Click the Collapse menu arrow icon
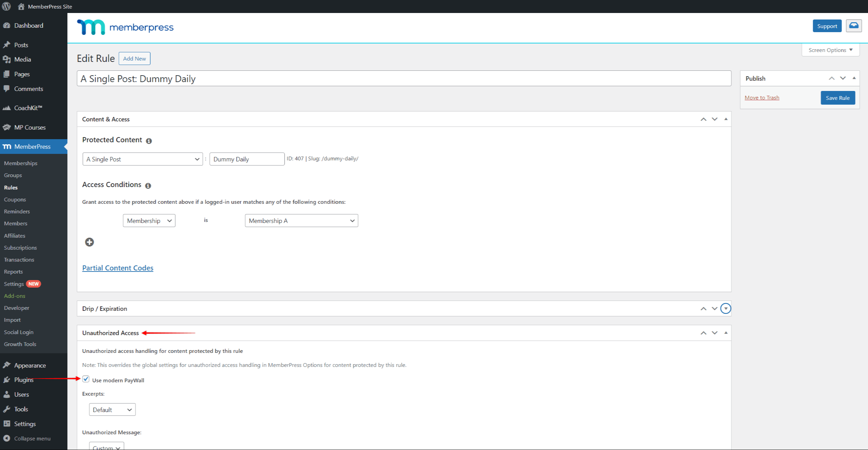868x450 pixels. 6,438
